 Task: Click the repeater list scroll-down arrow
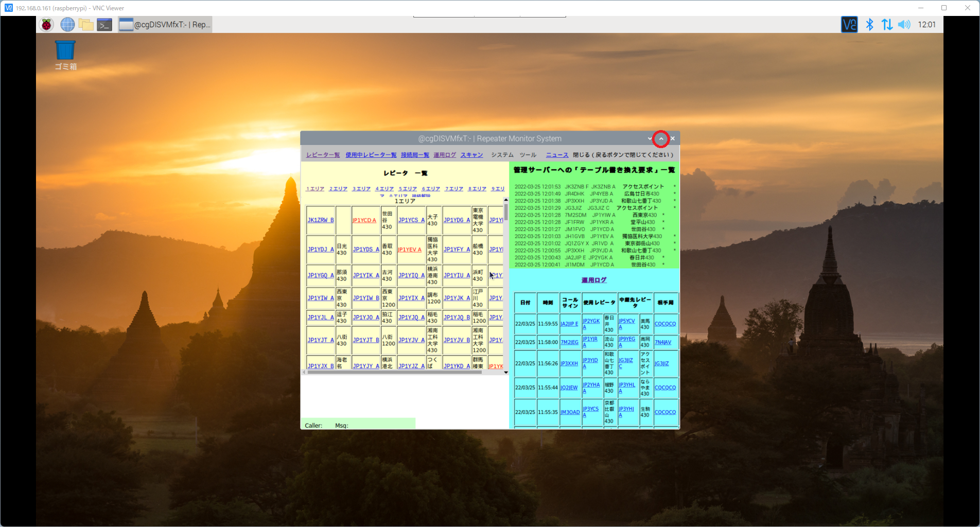pos(506,372)
